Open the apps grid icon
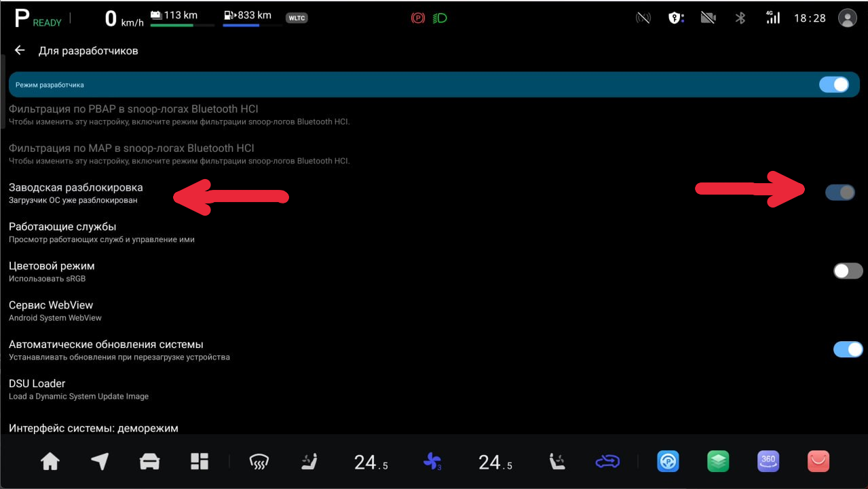Image resolution: width=868 pixels, height=489 pixels. [200, 462]
